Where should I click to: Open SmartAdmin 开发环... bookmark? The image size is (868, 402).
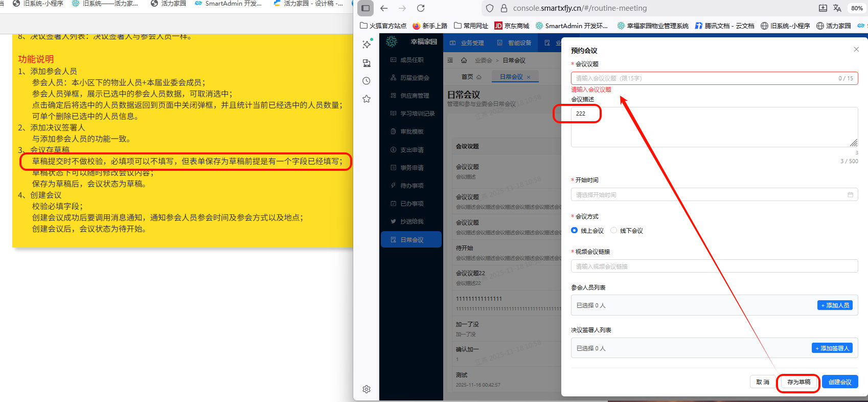tap(572, 26)
